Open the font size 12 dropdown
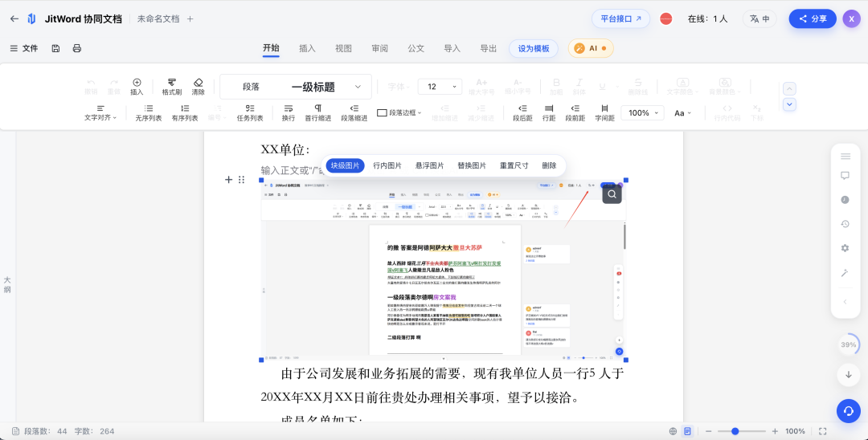 point(440,87)
